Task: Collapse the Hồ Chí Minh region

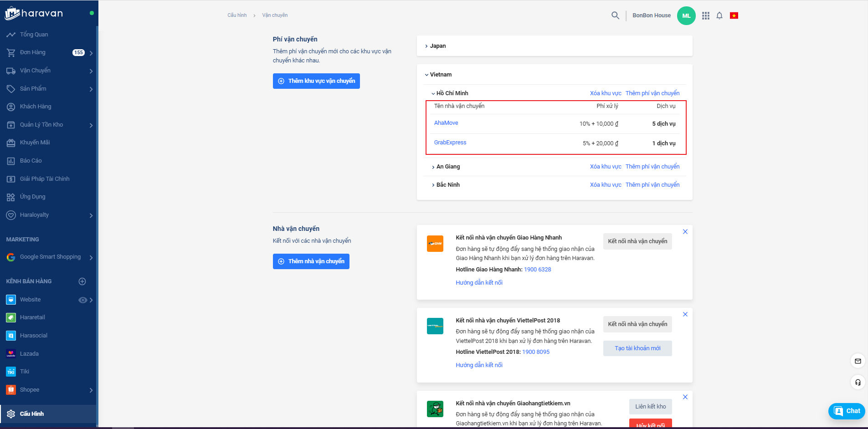Action: click(449, 93)
